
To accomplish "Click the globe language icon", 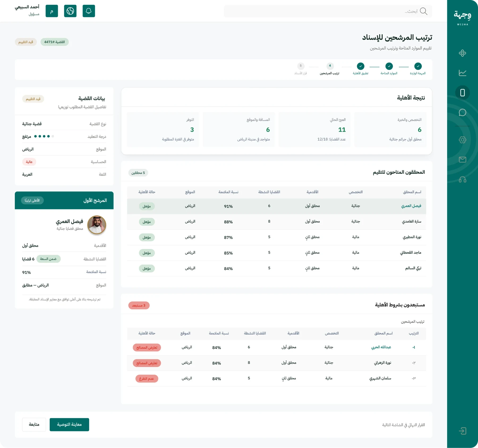I will coord(70,11).
